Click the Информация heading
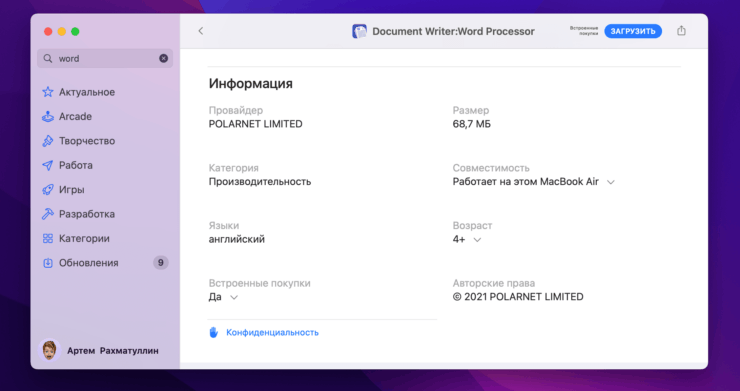Screen dimensions: 740x391 coord(251,84)
